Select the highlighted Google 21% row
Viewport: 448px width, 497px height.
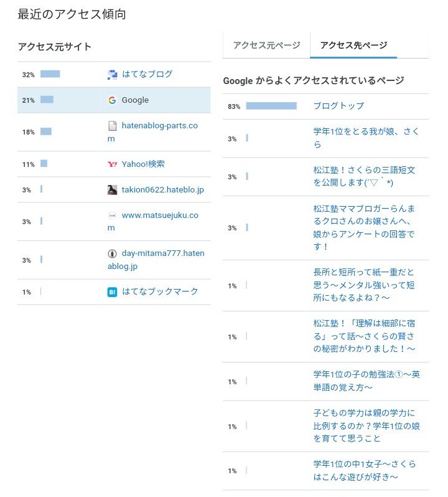pos(114,100)
